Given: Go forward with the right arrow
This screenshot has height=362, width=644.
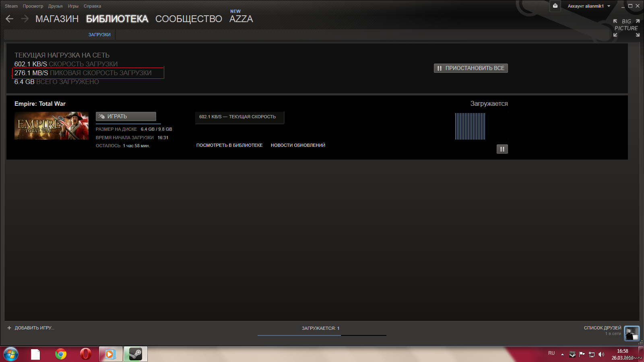Looking at the screenshot, I should (25, 19).
